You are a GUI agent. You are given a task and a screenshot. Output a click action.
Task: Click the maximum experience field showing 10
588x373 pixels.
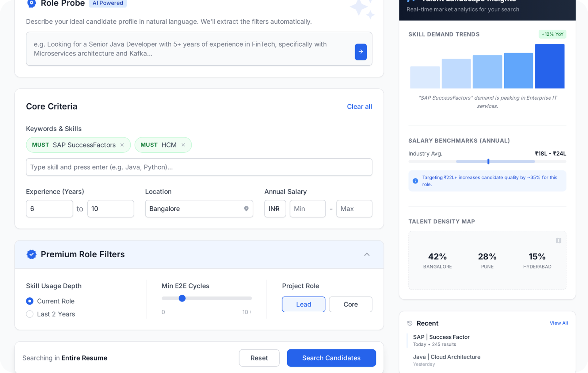tap(111, 209)
